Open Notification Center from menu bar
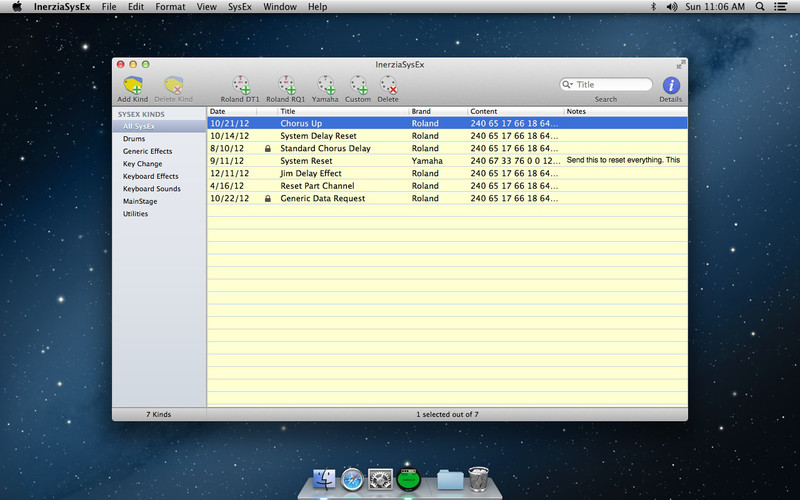Image resolution: width=800 pixels, height=500 pixels. tap(780, 7)
